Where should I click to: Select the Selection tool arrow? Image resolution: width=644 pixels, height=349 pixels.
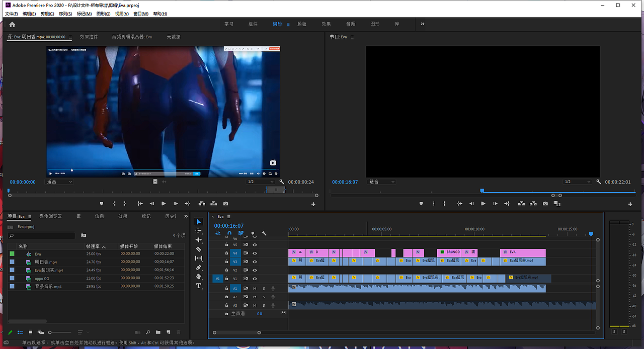(198, 222)
